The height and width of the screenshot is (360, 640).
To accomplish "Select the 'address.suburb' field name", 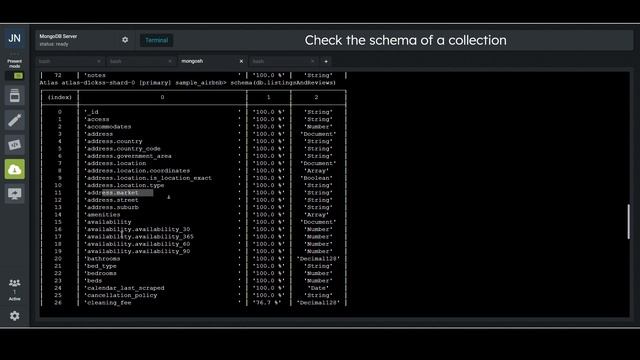I will coord(111,207).
